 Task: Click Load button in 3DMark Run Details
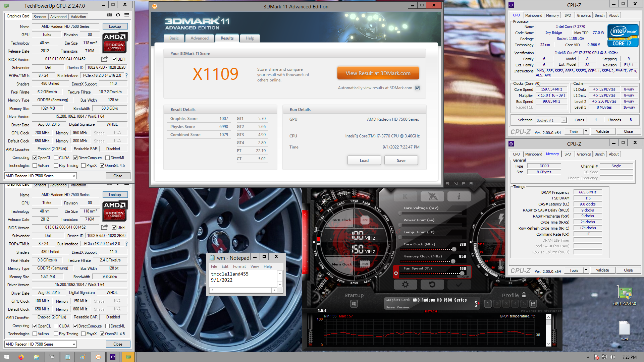[x=364, y=161]
